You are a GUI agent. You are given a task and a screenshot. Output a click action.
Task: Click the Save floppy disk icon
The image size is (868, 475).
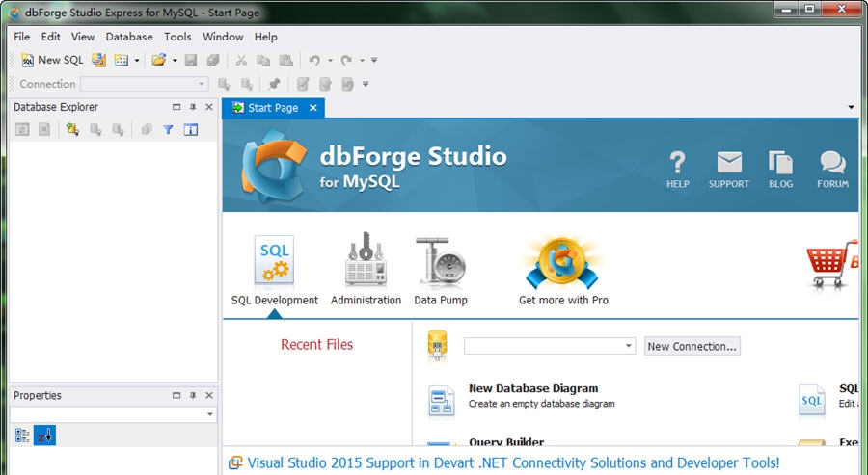(191, 60)
